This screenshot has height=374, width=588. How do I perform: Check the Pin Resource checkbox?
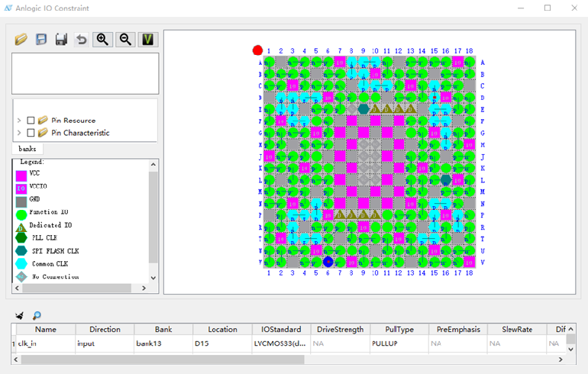click(31, 121)
